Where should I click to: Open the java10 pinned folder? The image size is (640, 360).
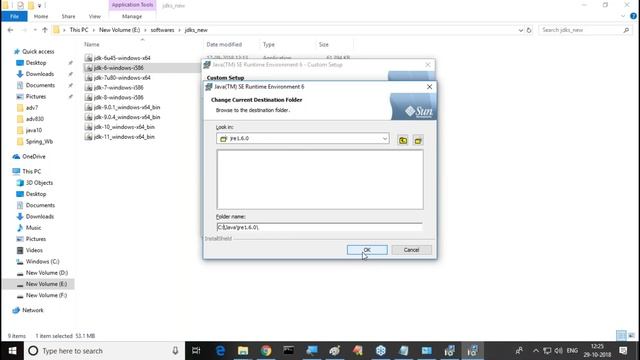pos(33,130)
